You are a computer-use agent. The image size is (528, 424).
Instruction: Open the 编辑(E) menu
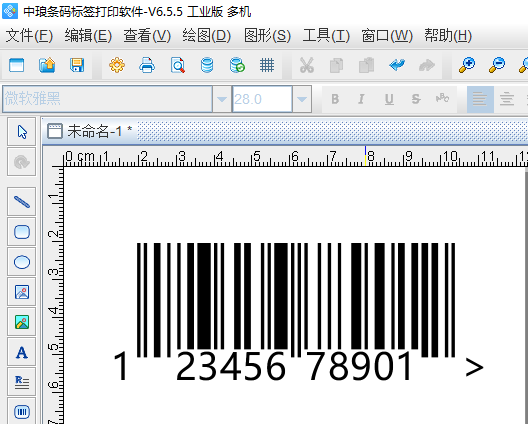[88, 36]
